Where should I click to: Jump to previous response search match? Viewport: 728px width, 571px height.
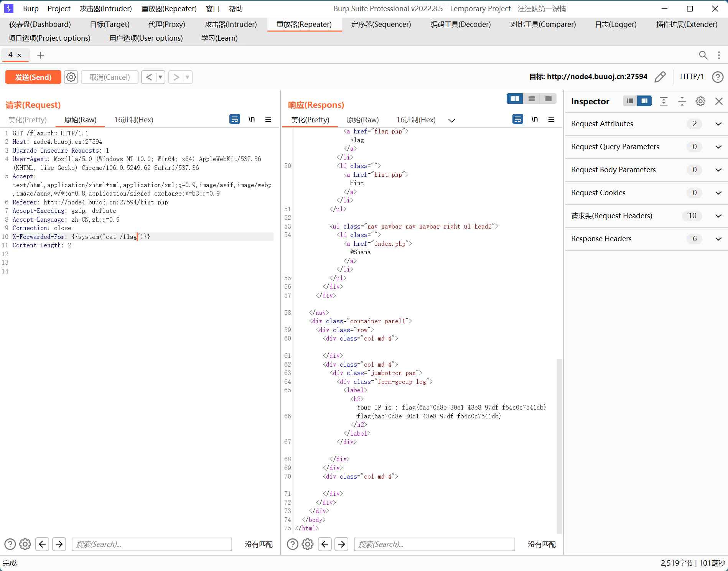[x=325, y=544]
